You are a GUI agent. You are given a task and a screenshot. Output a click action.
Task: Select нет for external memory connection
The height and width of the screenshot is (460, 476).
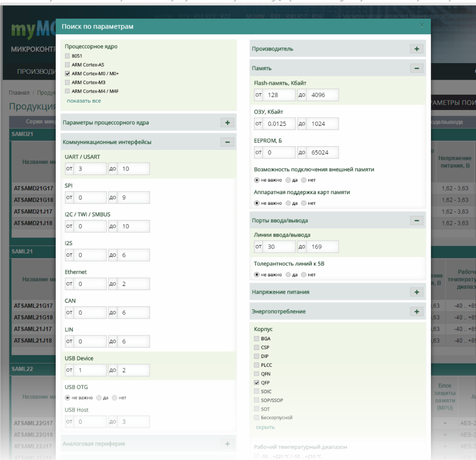304,180
